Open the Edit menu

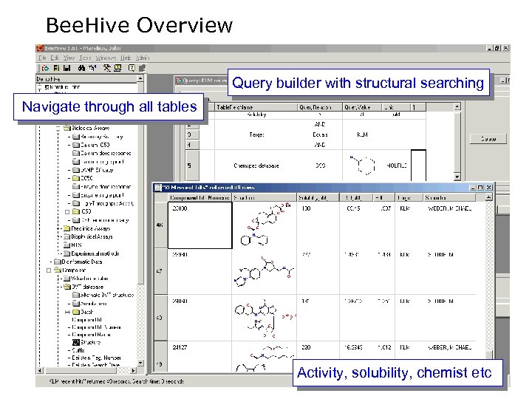(x=55, y=58)
